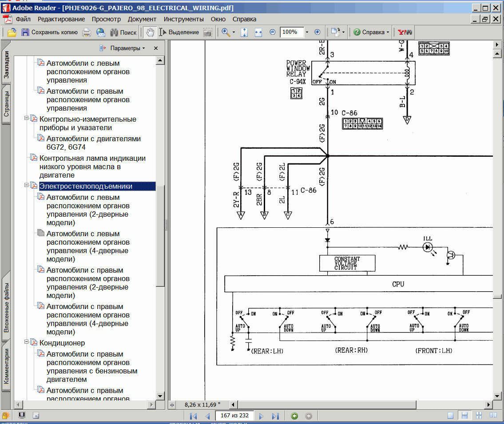
Task: Click the E-mail icon in toolbar
Action: tap(101, 32)
